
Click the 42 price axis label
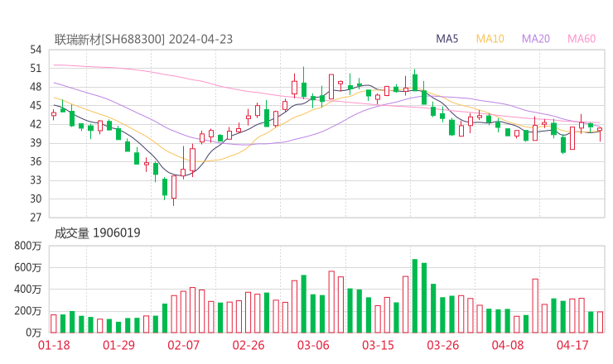point(36,125)
